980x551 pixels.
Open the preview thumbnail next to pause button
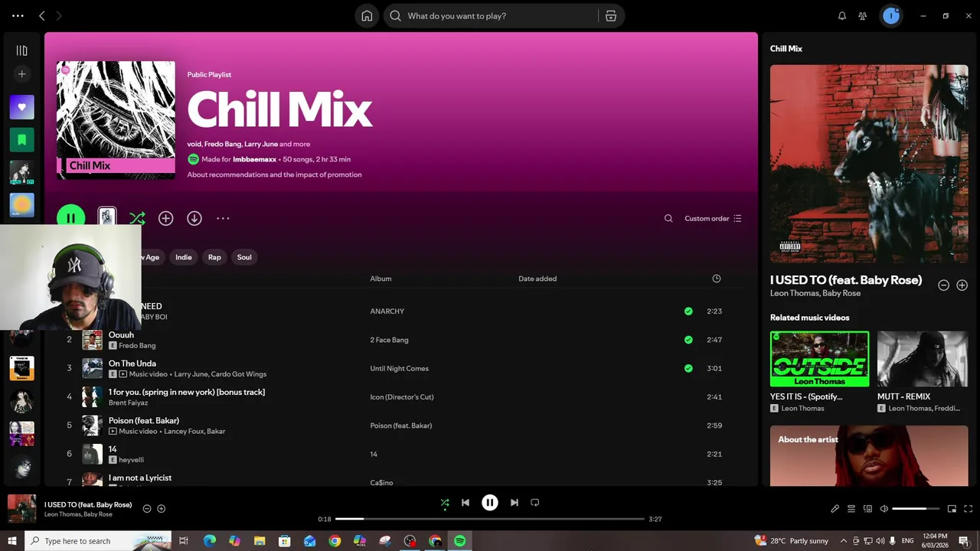[107, 217]
